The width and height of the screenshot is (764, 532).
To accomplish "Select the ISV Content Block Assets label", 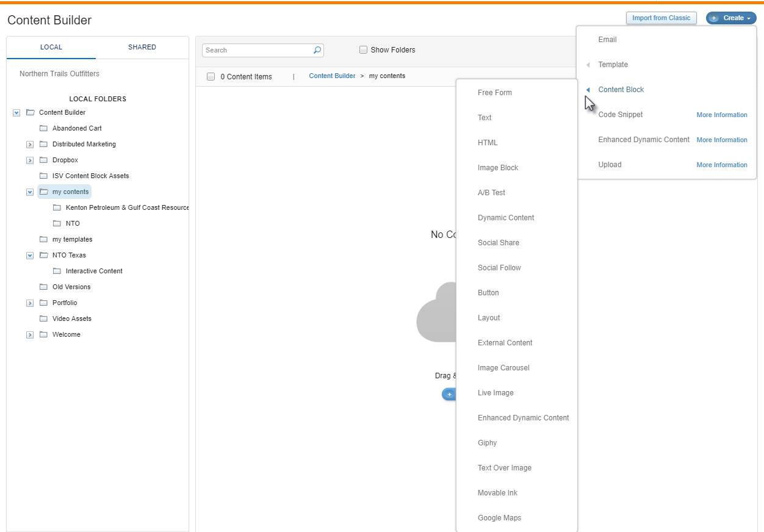I will [x=91, y=176].
